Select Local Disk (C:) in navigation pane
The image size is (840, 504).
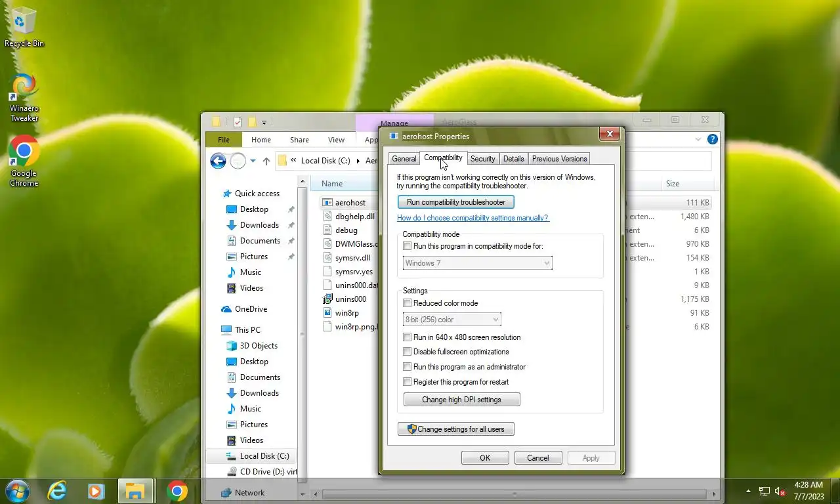click(x=264, y=456)
